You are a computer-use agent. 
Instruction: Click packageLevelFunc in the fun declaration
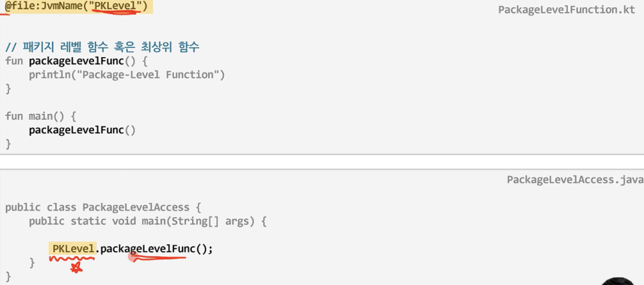click(77, 61)
